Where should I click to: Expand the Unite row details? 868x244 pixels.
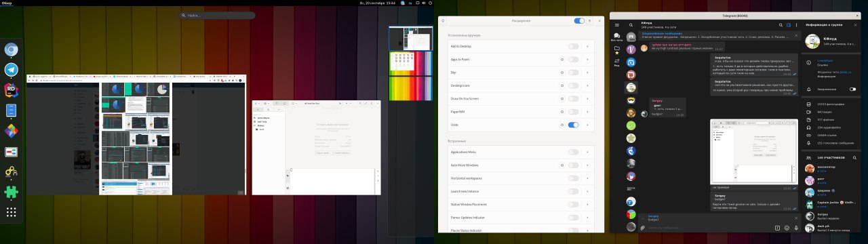[587, 125]
